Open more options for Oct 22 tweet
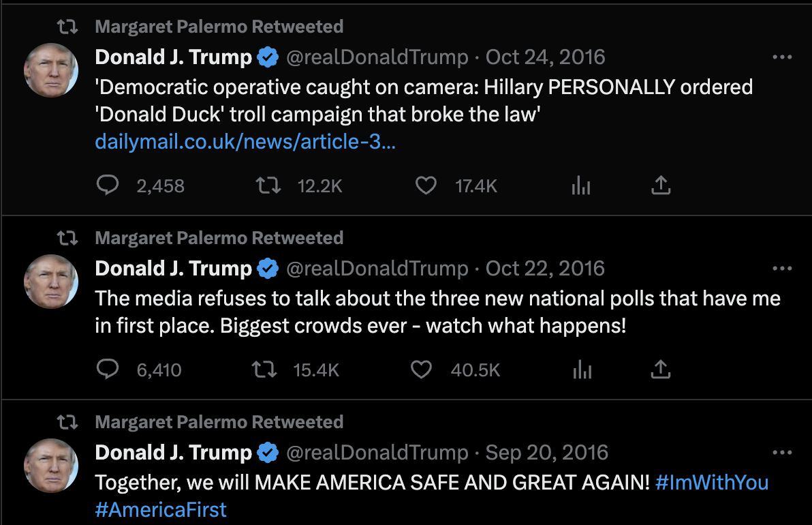The image size is (812, 525). tap(782, 269)
